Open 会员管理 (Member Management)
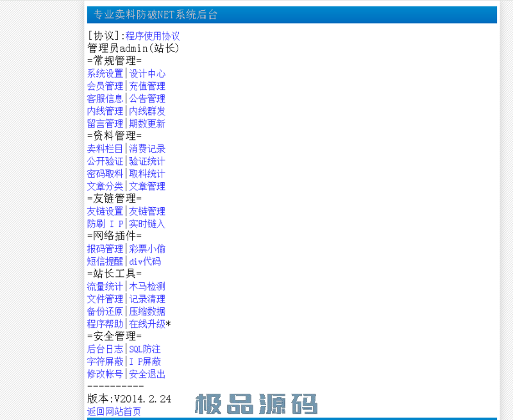The image size is (513, 420). coord(105,86)
